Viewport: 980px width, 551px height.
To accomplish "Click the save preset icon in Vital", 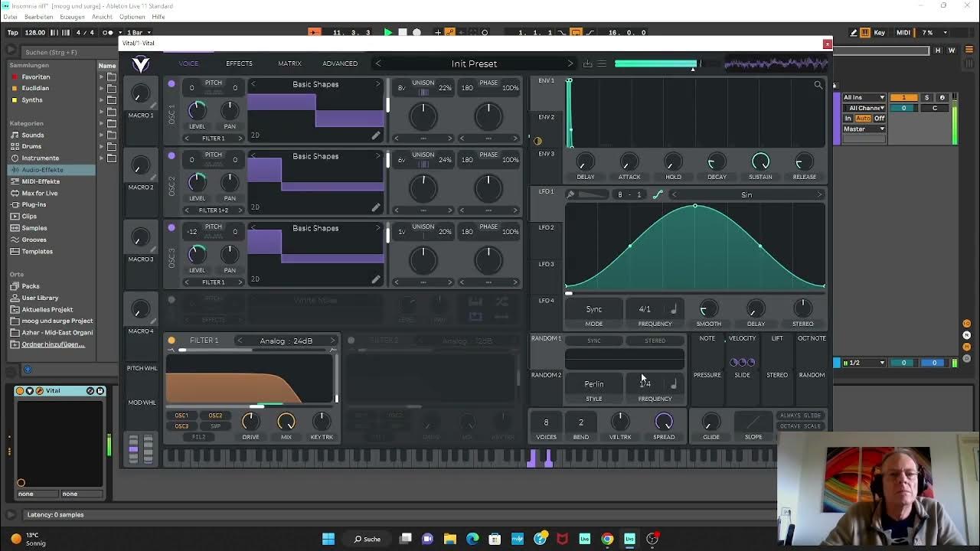I will click(588, 64).
